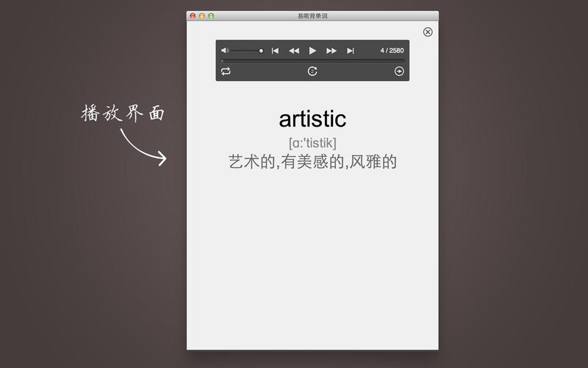
Task: Click the 4 / 2580 word counter
Action: [392, 50]
